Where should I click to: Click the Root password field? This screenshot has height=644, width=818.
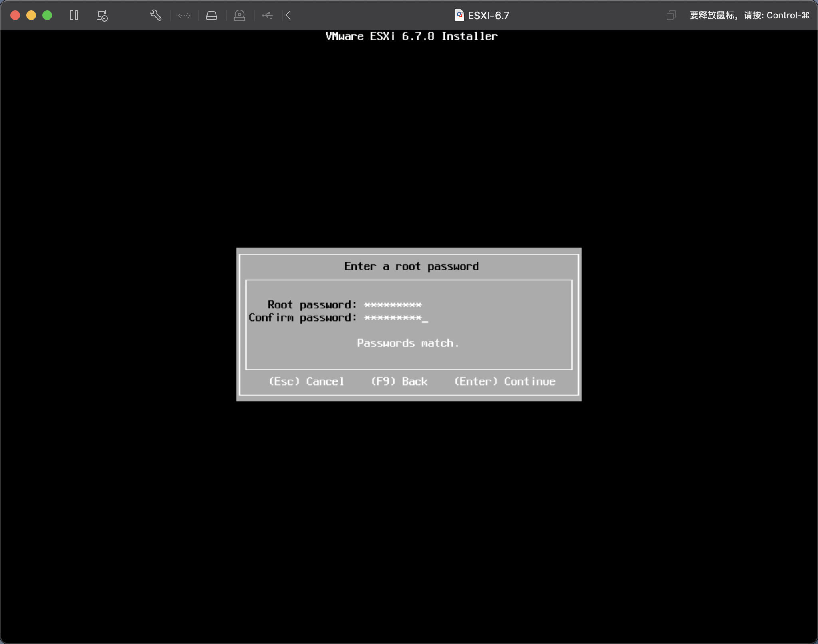(x=393, y=305)
